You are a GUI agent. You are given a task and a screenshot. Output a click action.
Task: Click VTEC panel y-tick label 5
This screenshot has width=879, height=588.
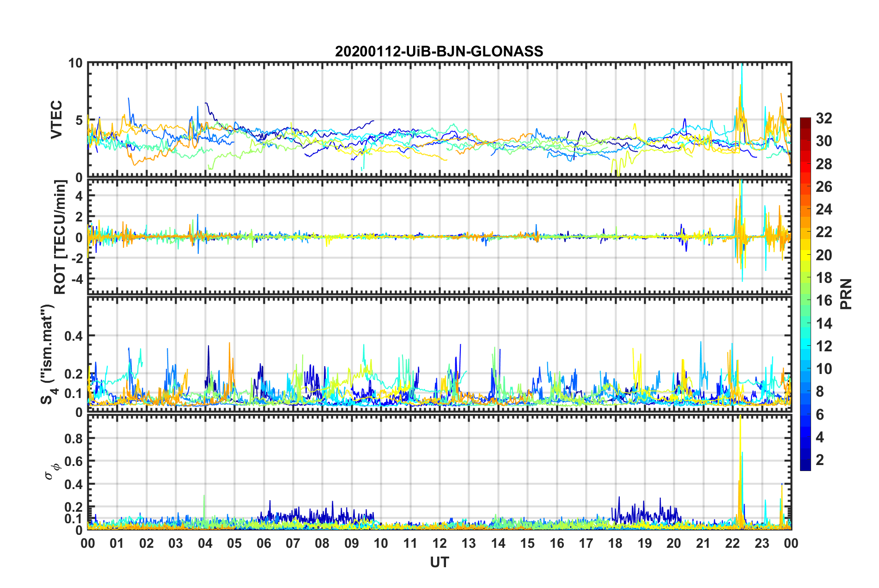79,120
